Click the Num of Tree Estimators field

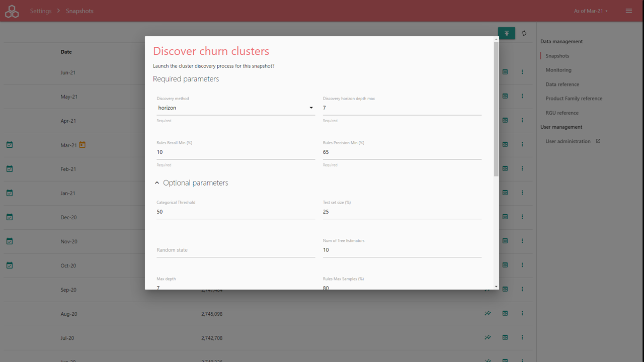coord(402,250)
